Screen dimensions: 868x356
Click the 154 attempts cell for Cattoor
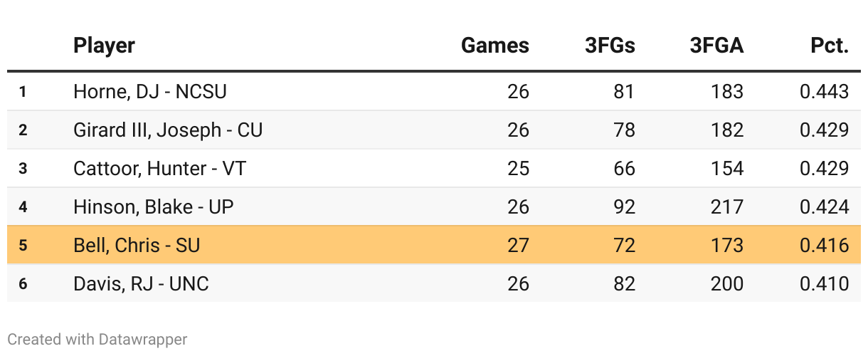pos(726,168)
